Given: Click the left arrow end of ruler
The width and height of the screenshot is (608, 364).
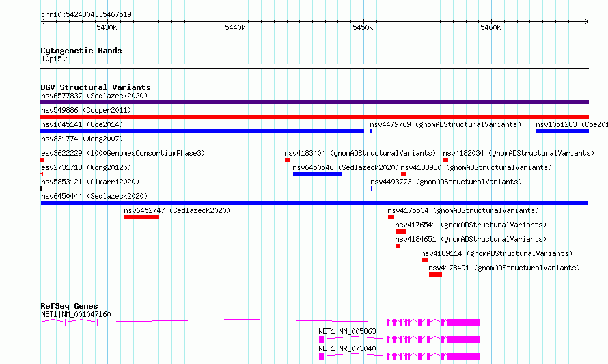Looking at the screenshot, I should coord(42,22).
